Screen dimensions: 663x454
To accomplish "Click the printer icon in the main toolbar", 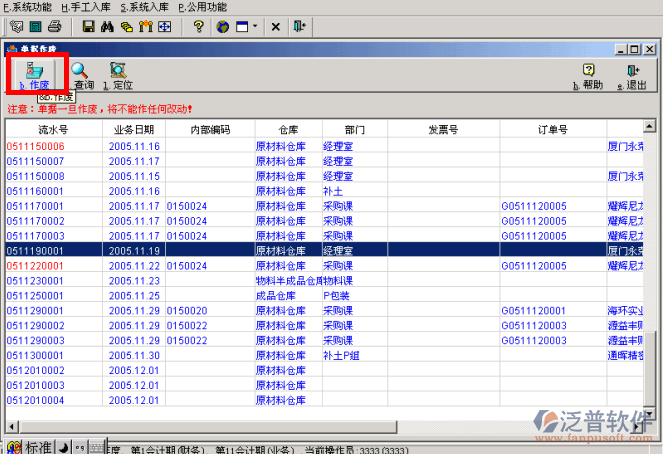I will coord(56,26).
